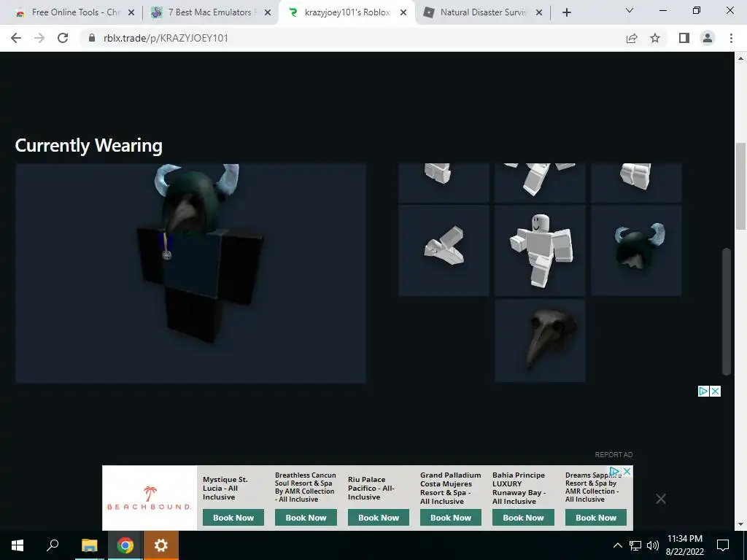Click the REPORT AD link

pos(614,455)
